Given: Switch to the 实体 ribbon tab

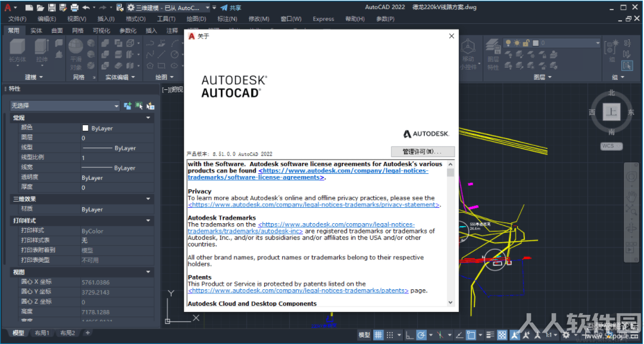Looking at the screenshot, I should 36,31.
